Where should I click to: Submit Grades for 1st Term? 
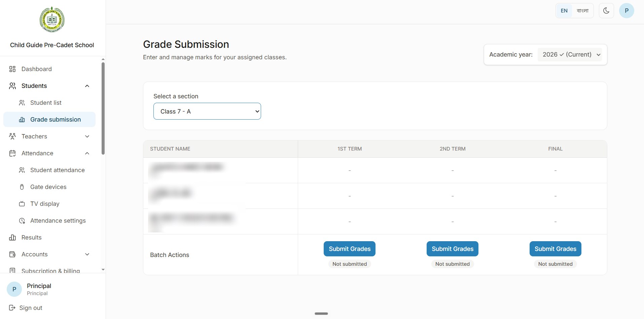pos(350,249)
